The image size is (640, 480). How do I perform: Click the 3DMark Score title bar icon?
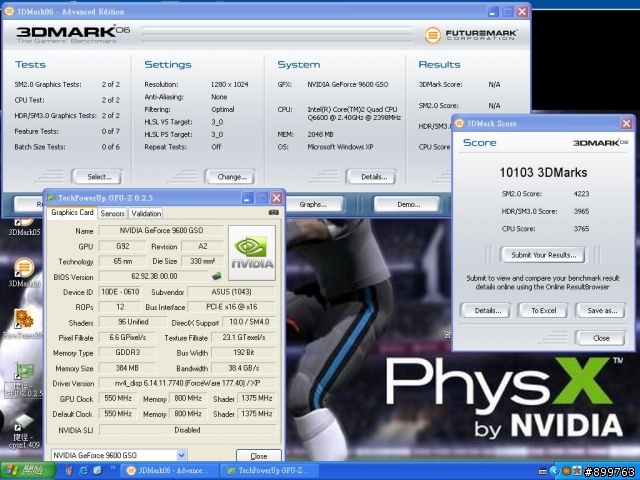tap(459, 123)
